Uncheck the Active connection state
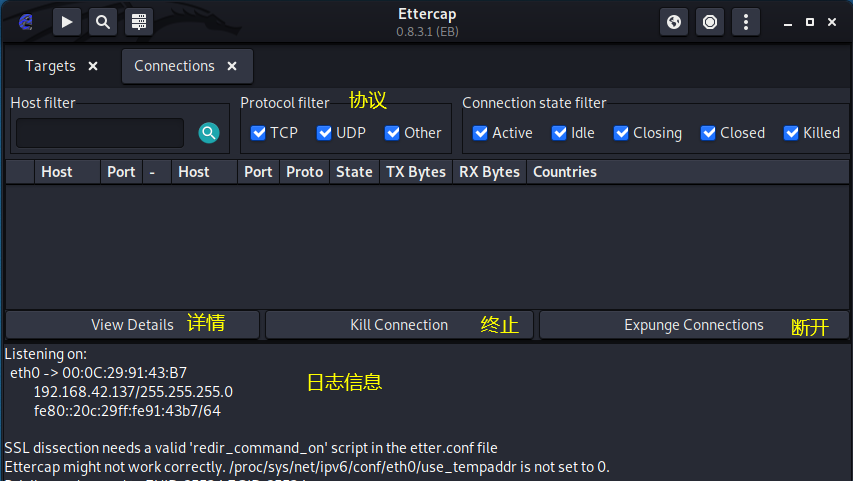 coord(480,133)
